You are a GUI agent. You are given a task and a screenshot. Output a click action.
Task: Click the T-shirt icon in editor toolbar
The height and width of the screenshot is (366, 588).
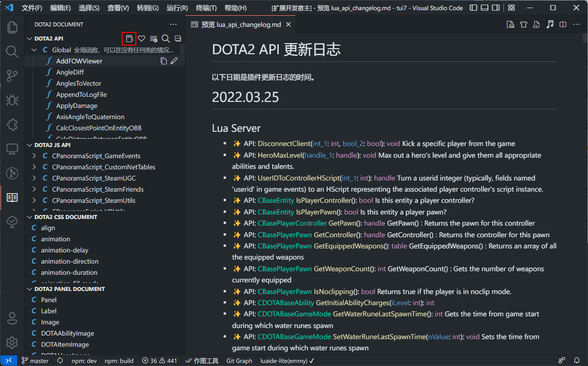[524, 24]
